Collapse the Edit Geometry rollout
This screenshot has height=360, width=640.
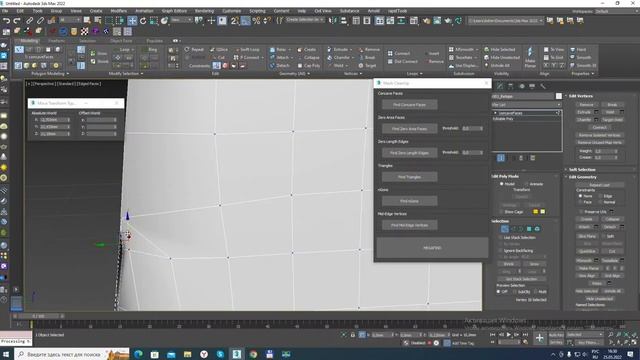[582, 177]
